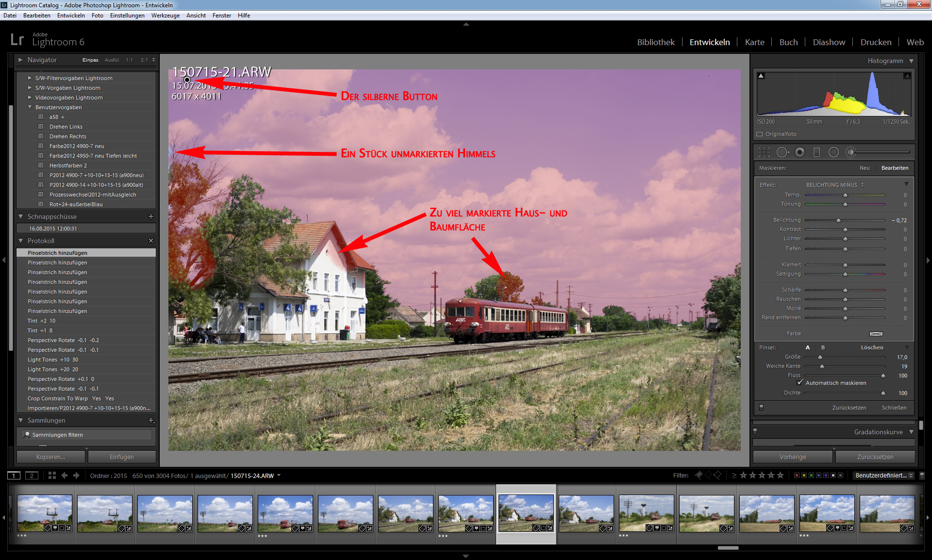The image size is (932, 560).
Task: Toggle Automatisch maskieren checkbox
Action: click(800, 383)
